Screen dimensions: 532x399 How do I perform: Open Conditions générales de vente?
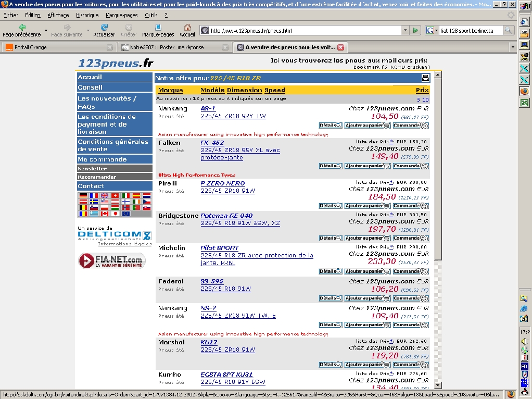(115, 145)
